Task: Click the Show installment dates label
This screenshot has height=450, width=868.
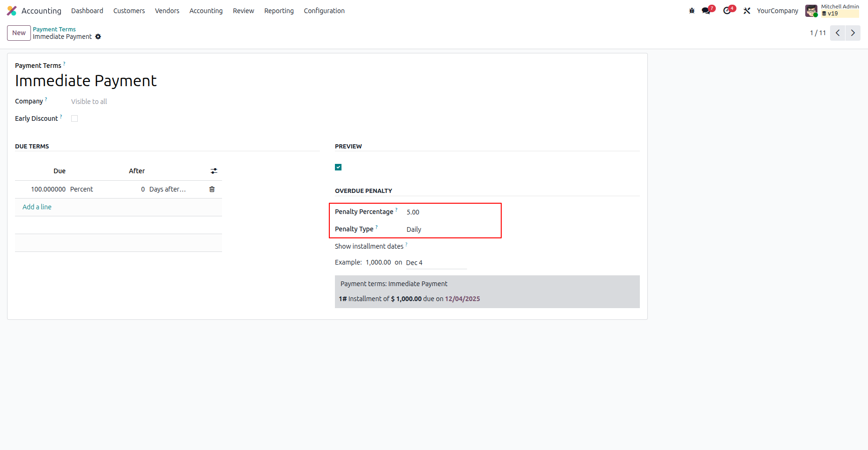Action: [x=369, y=246]
